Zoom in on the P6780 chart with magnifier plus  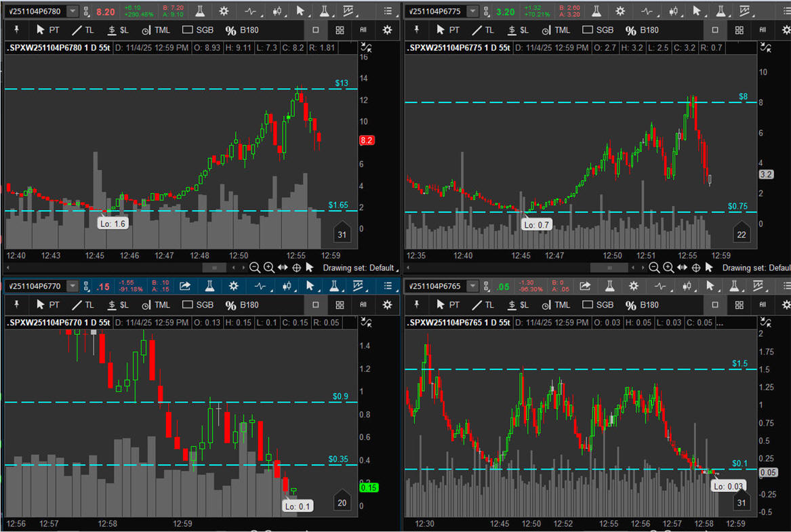[269, 268]
